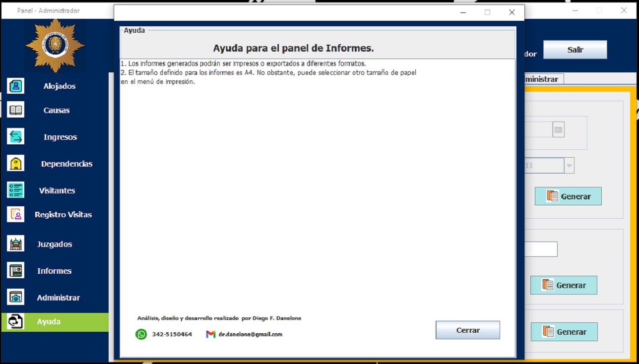Switch to the Administrar tab
The width and height of the screenshot is (639, 364).
(x=541, y=79)
